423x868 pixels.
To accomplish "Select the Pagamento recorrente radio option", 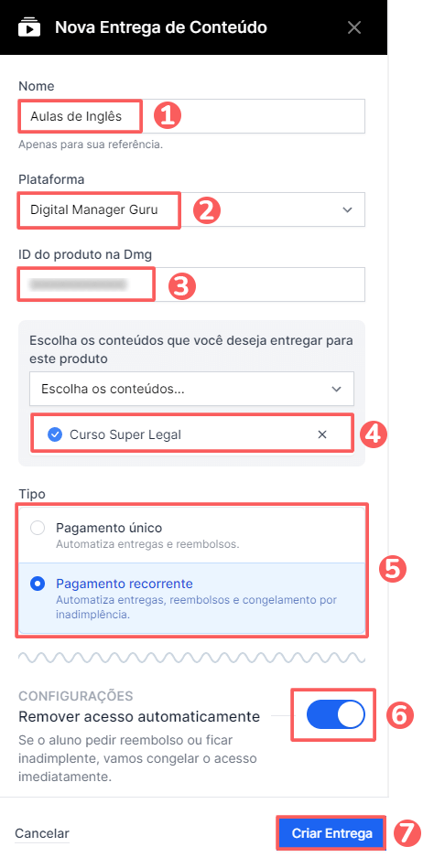I will click(38, 584).
